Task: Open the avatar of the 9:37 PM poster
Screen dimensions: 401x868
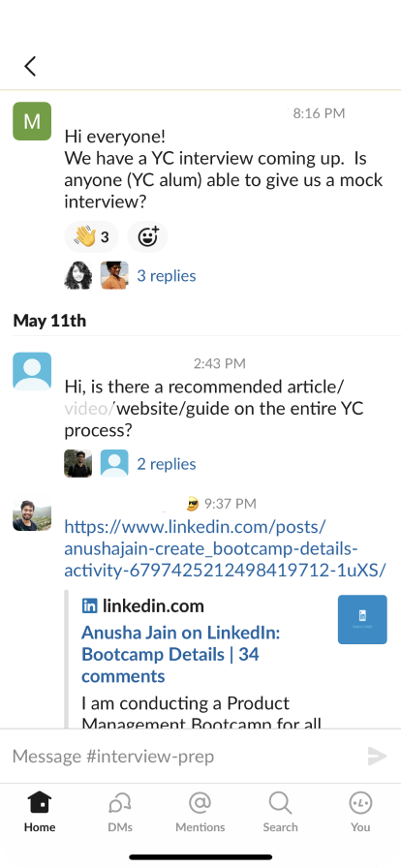Action: pos(32,512)
